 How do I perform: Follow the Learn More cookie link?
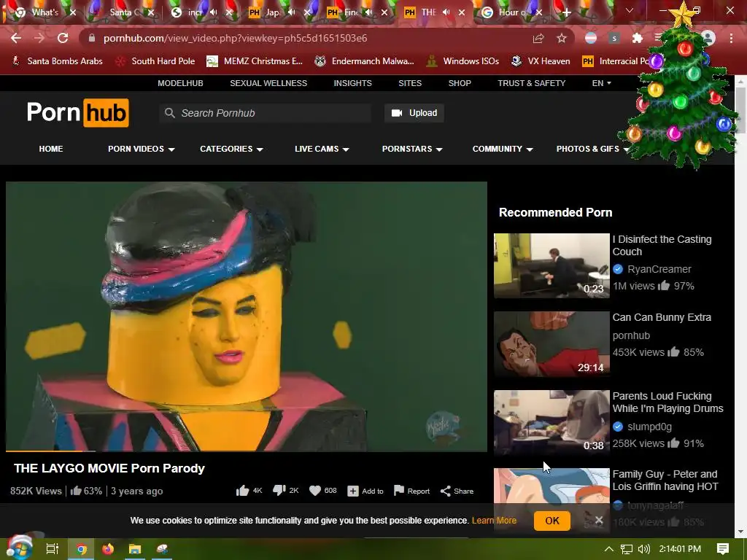(494, 521)
